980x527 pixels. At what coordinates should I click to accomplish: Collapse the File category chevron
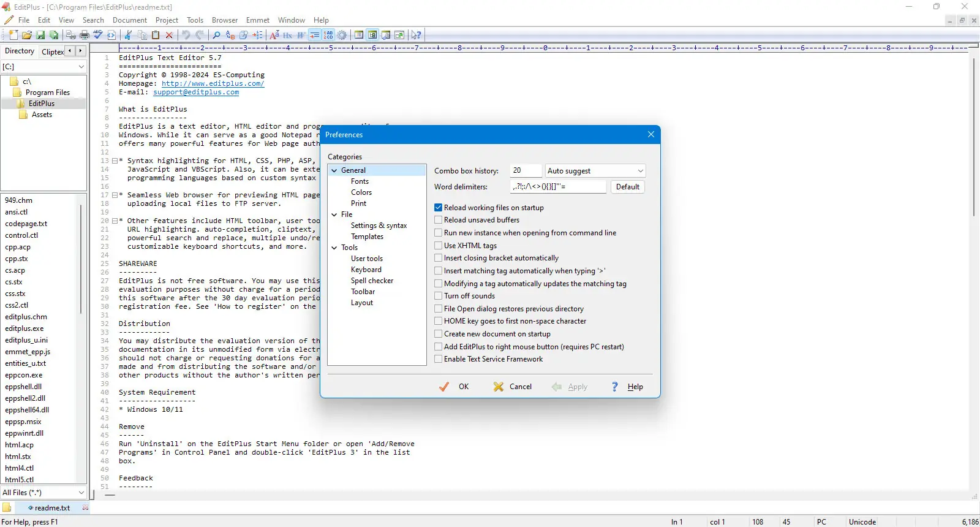coord(334,214)
